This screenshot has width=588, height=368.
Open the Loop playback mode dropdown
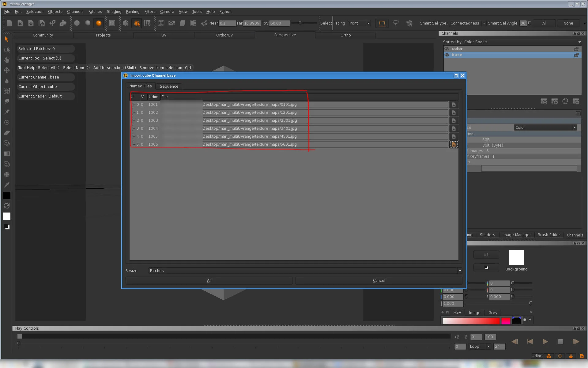tap(480, 347)
